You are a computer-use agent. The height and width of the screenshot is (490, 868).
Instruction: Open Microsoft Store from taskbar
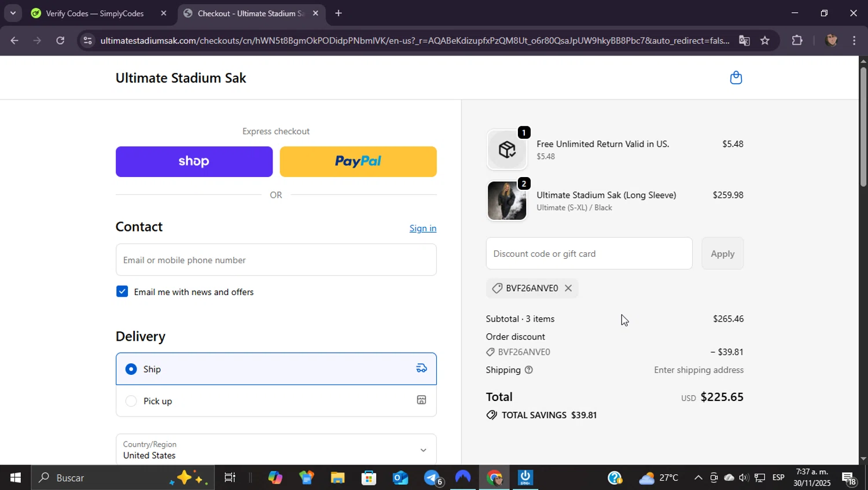[x=369, y=478]
